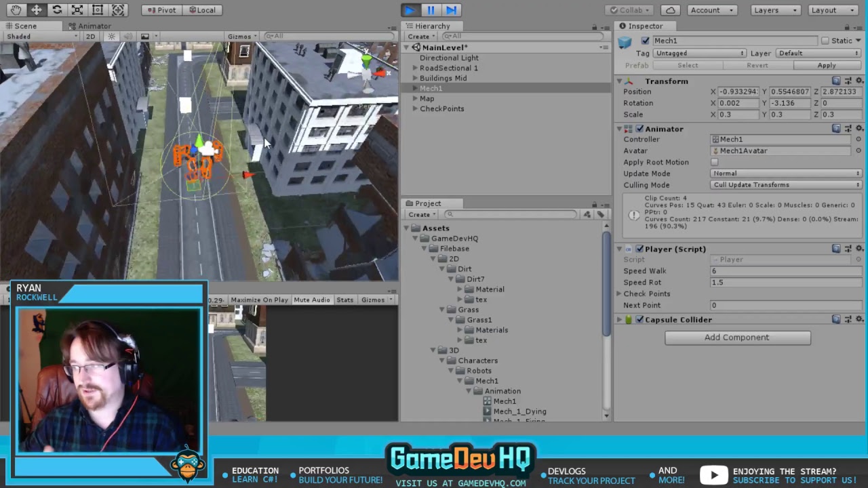Toggle Mech1 active checkbox
Viewport: 868px width, 488px height.
coord(645,41)
